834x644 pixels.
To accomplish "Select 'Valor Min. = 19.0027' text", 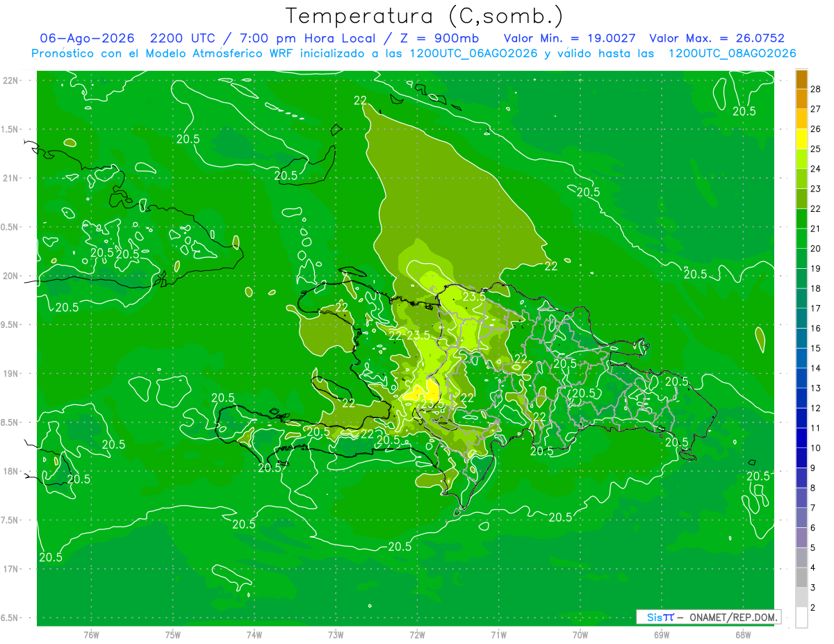I will pos(569,39).
